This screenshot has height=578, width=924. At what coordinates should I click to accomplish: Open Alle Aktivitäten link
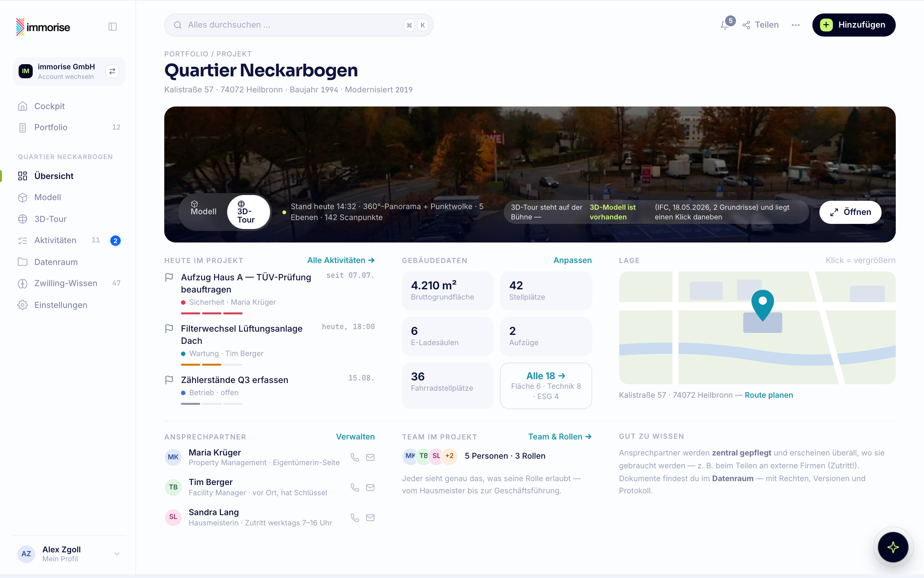pyautogui.click(x=341, y=260)
